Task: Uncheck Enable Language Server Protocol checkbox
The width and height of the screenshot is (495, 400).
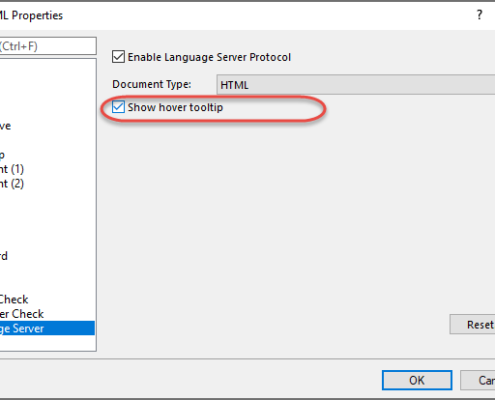Action: click(118, 57)
